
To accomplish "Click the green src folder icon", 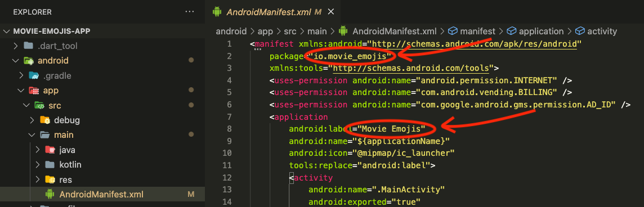I will pos(39,106).
